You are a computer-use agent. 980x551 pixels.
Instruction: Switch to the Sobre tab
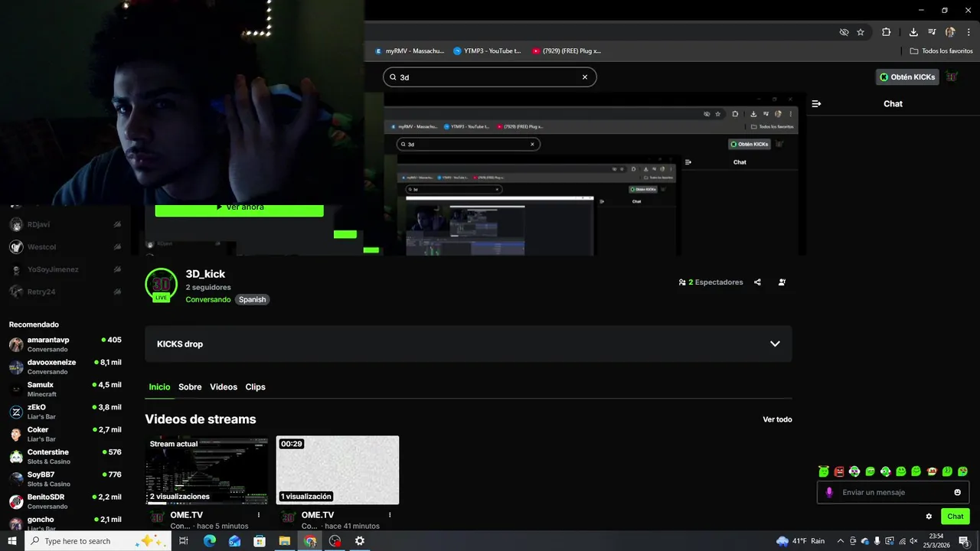190,387
